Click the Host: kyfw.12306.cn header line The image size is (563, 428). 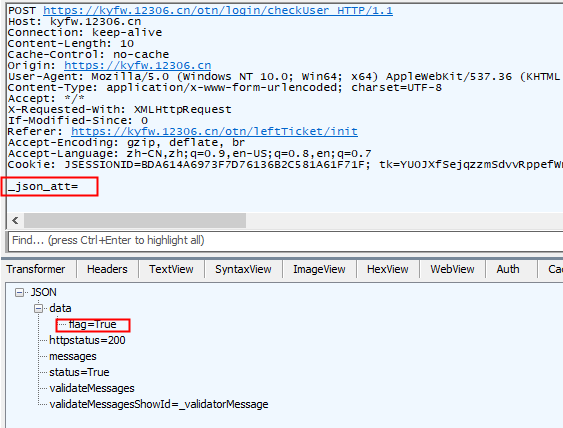pos(74,22)
